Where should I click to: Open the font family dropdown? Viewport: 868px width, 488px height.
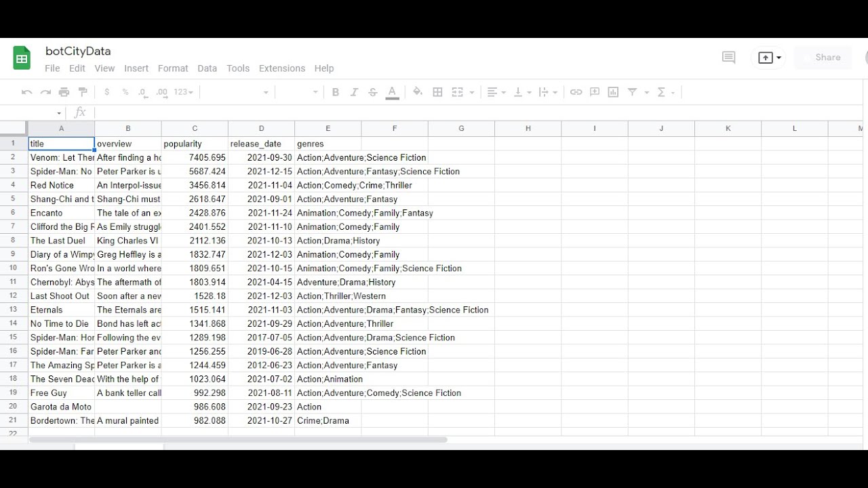[236, 92]
